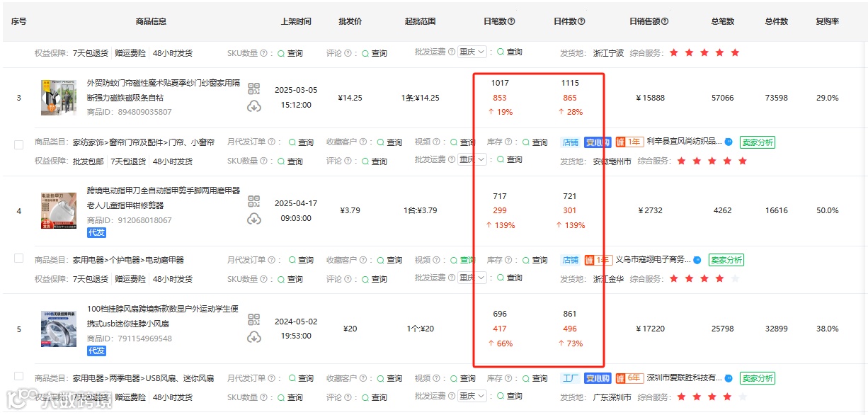This screenshot has width=868, height=415.
Task: Tick checkbox for 电动磨甲器 category row
Action: click(18, 258)
